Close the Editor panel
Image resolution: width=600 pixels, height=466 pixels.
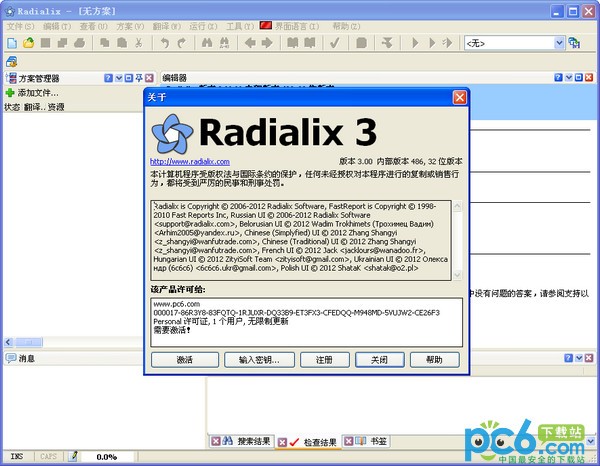click(589, 78)
